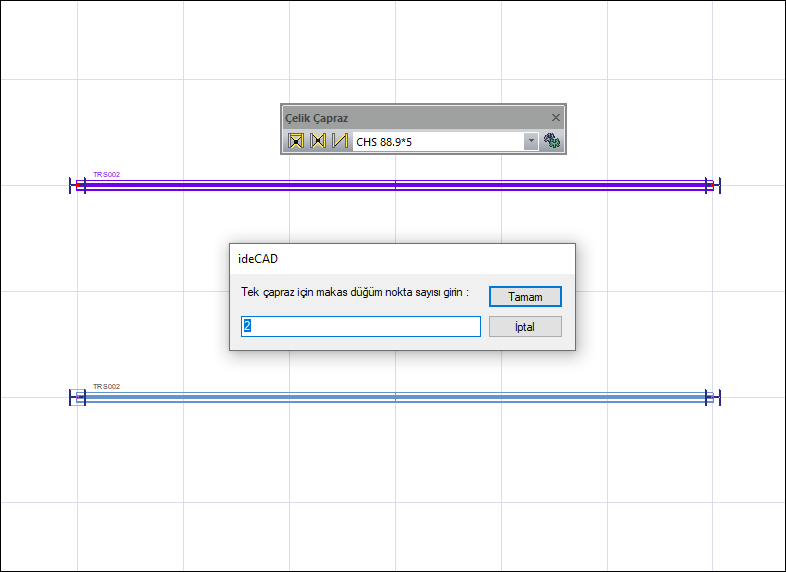Screen dimensions: 786x572
Task: Open brace settings gear icon
Action: [x=552, y=141]
